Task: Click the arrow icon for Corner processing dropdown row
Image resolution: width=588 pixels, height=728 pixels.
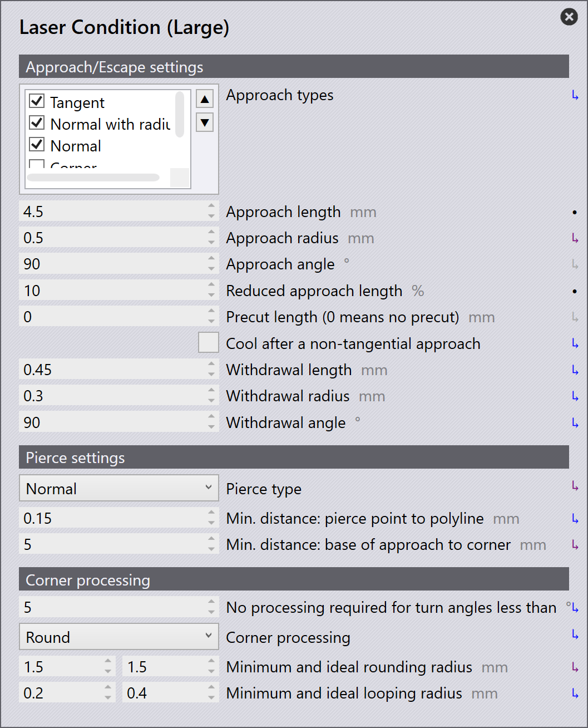Action: (575, 634)
